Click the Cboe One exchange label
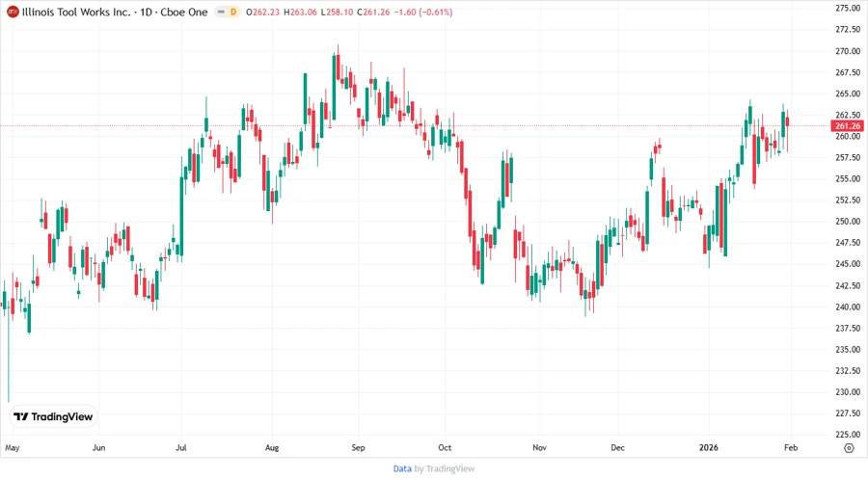 184,12
